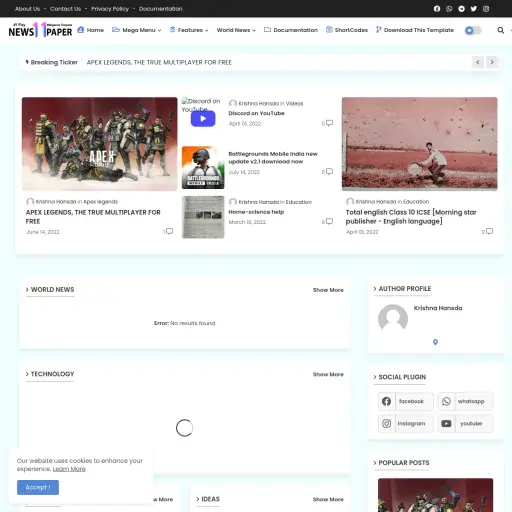
Task: Click comment icon on Discord post
Action: [329, 123]
